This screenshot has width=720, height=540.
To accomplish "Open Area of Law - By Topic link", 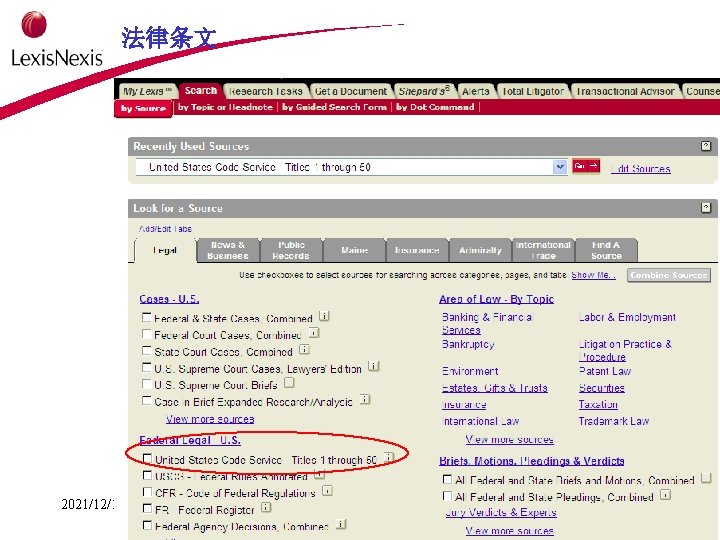I will click(496, 299).
